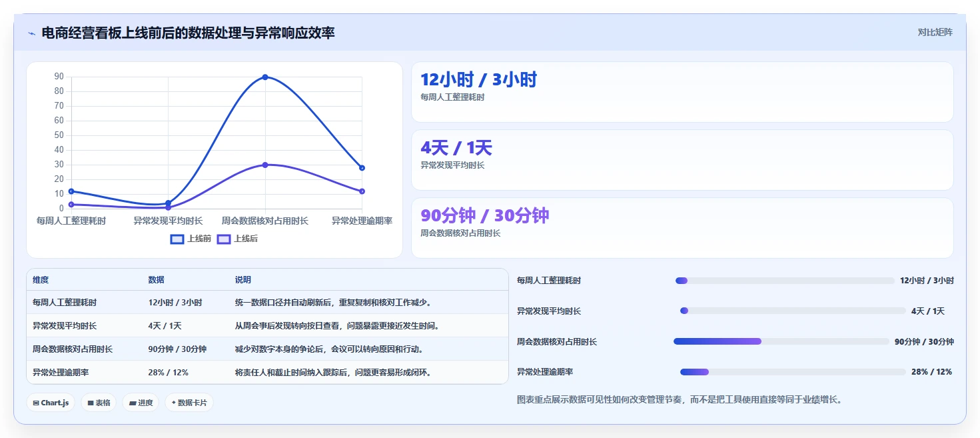Viewport: 980px width, 438px height.
Task: Click the 每周人工整理耗时 progress bar
Action: point(785,281)
